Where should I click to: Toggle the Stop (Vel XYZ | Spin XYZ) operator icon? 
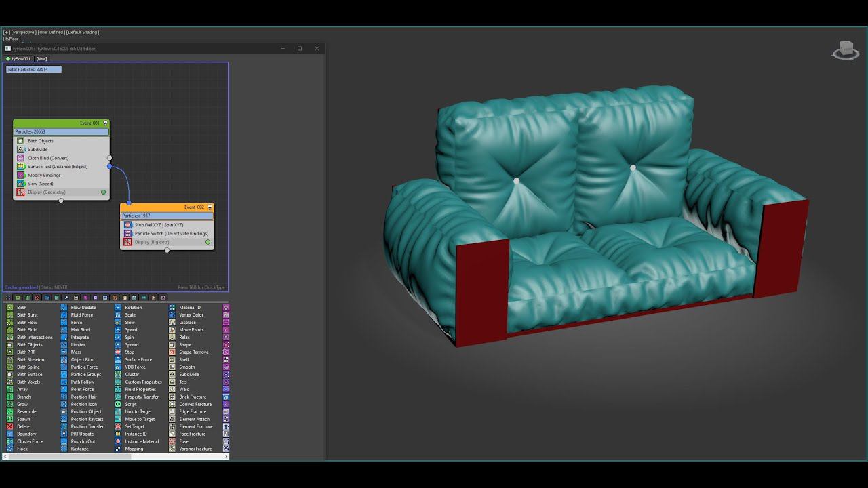(127, 225)
